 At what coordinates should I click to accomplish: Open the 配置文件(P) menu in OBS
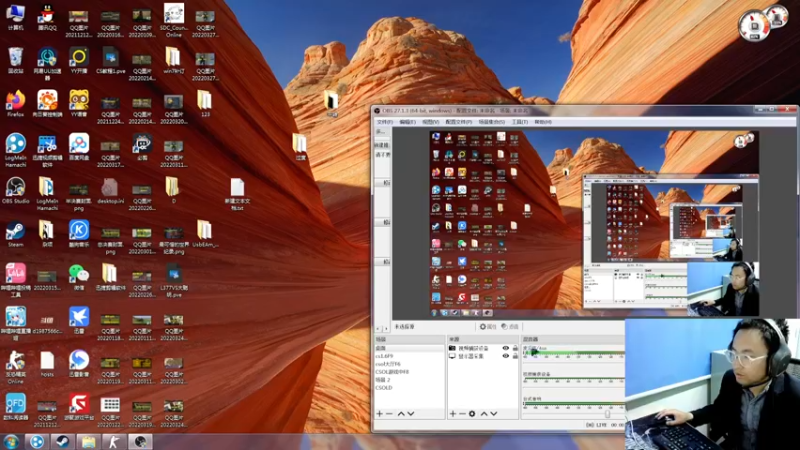(458, 122)
